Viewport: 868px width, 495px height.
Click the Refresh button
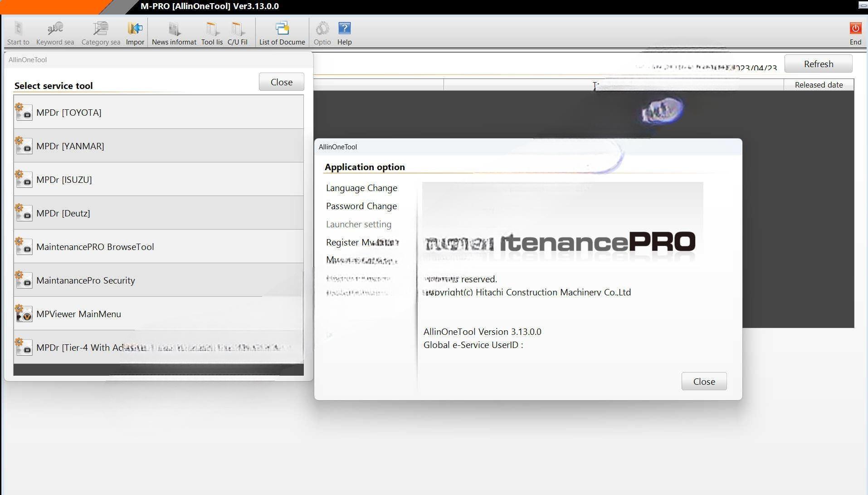point(819,64)
